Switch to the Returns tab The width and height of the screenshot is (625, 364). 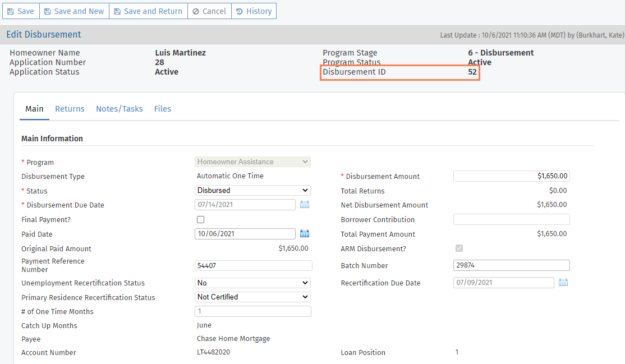(70, 109)
